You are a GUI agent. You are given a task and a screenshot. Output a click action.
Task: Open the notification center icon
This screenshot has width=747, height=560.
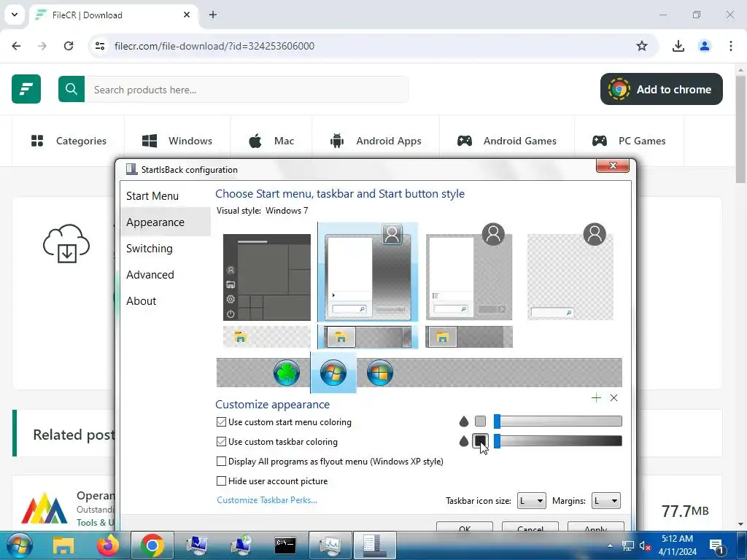[x=717, y=546]
